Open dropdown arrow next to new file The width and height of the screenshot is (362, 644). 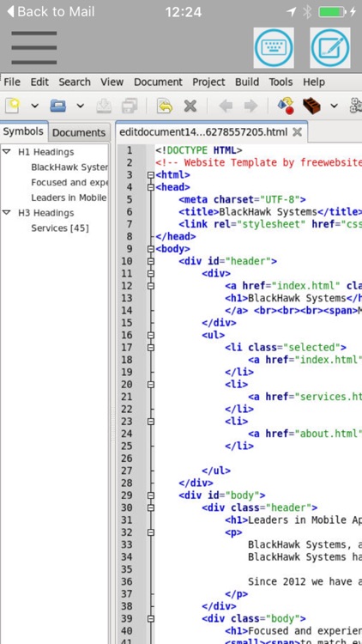35,106
